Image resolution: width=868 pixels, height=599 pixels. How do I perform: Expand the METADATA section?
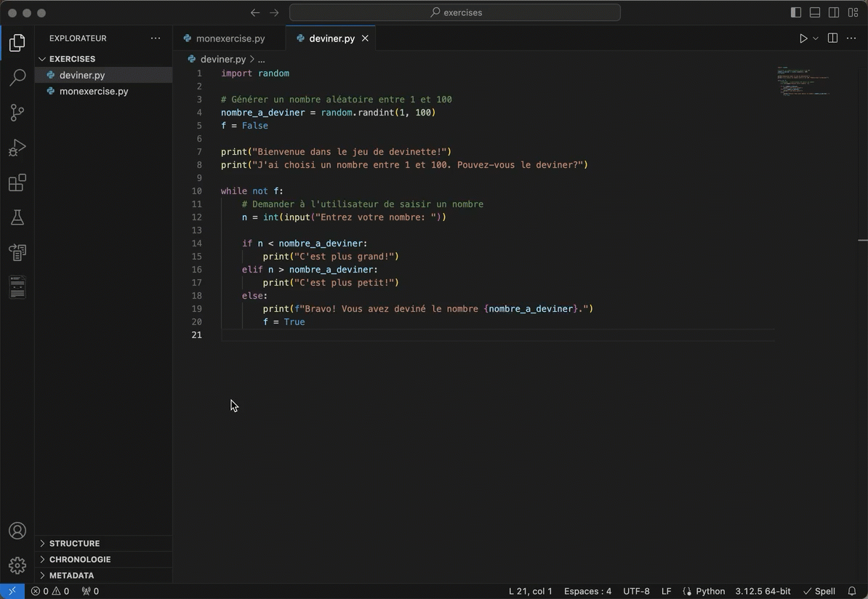click(103, 575)
